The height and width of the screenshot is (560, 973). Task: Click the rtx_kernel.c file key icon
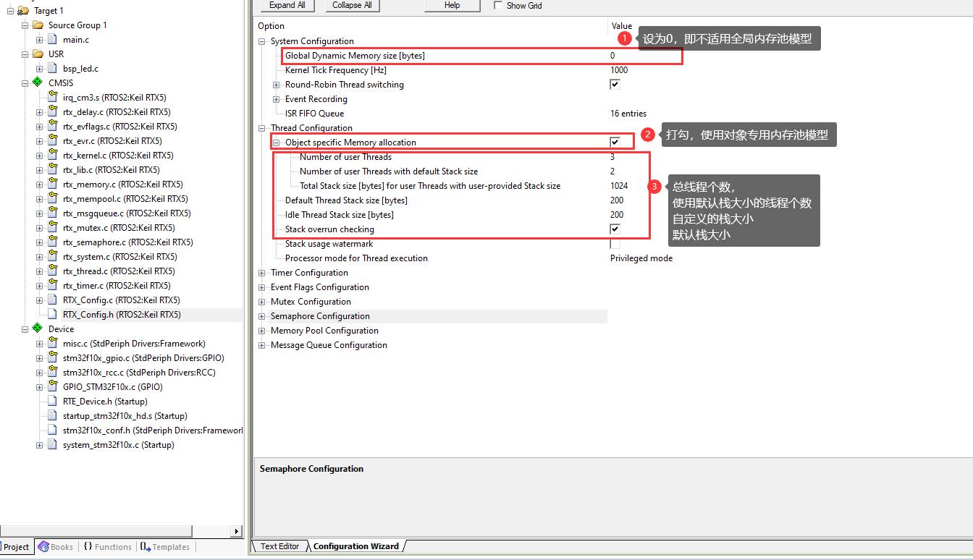52,155
